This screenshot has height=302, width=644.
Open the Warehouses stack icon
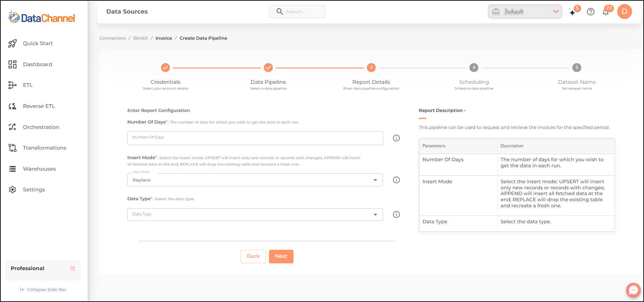pos(13,169)
